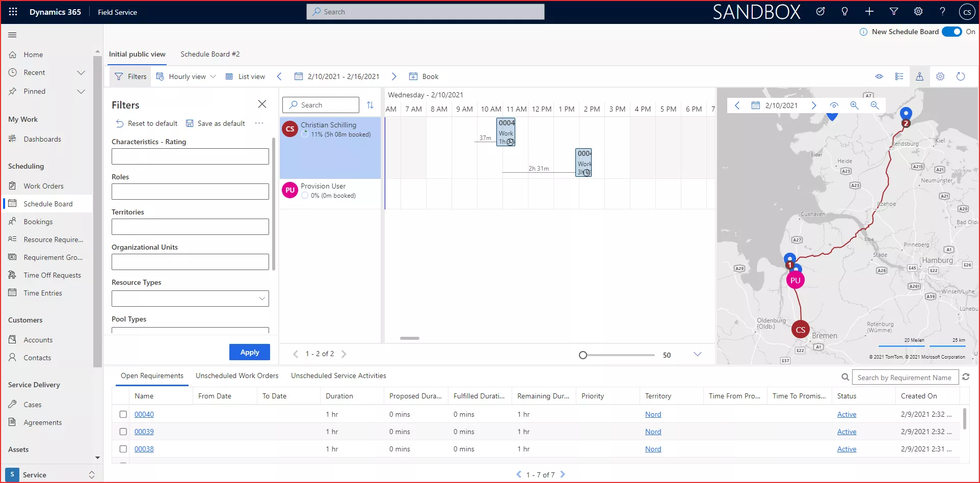Expand the Recent section in sidebar
980x483 pixels.
coord(81,72)
